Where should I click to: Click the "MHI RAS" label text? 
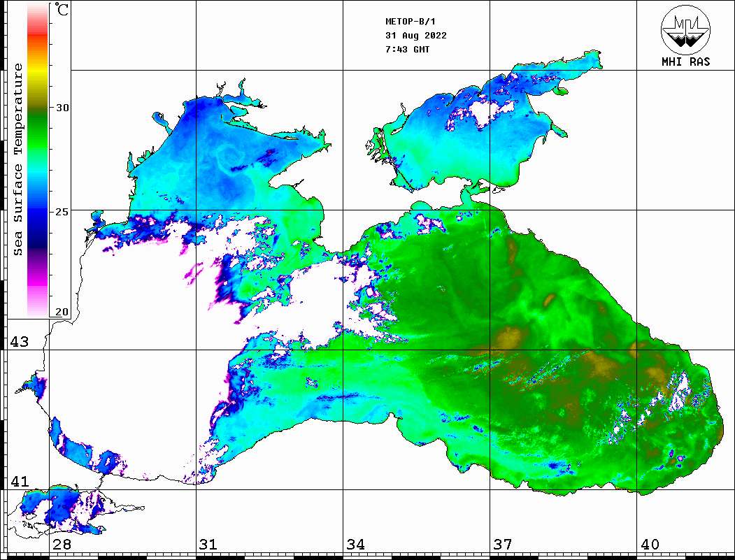pyautogui.click(x=685, y=62)
